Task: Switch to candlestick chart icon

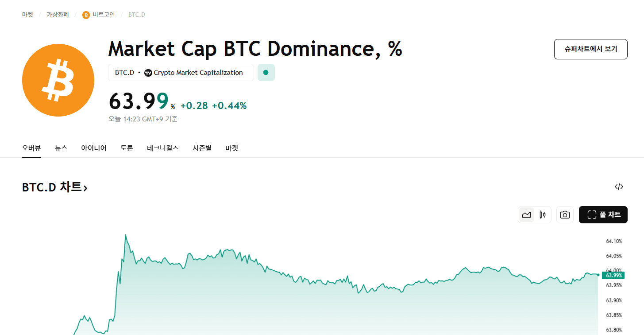Action: click(x=543, y=215)
